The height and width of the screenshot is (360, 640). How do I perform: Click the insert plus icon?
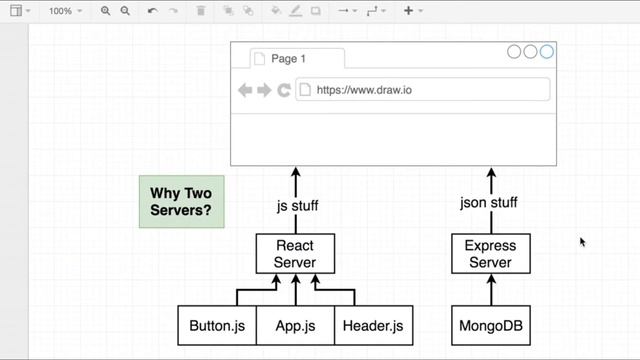click(x=409, y=11)
